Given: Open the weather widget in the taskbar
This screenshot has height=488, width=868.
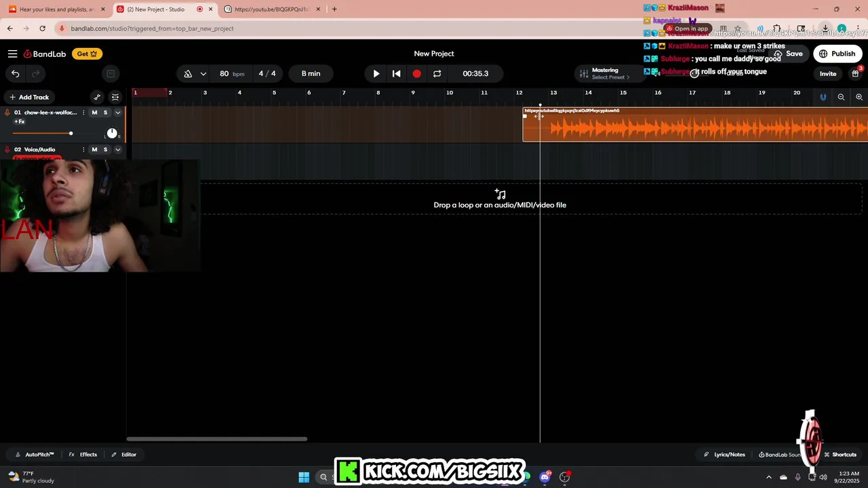Looking at the screenshot, I should 30,477.
